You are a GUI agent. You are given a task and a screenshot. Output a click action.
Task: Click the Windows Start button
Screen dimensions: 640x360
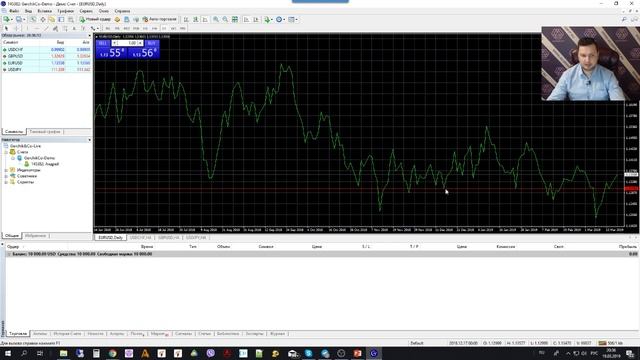7,353
